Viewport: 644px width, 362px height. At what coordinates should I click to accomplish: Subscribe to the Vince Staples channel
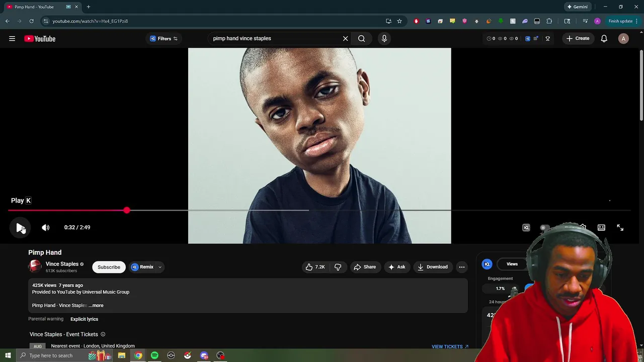tap(109, 267)
